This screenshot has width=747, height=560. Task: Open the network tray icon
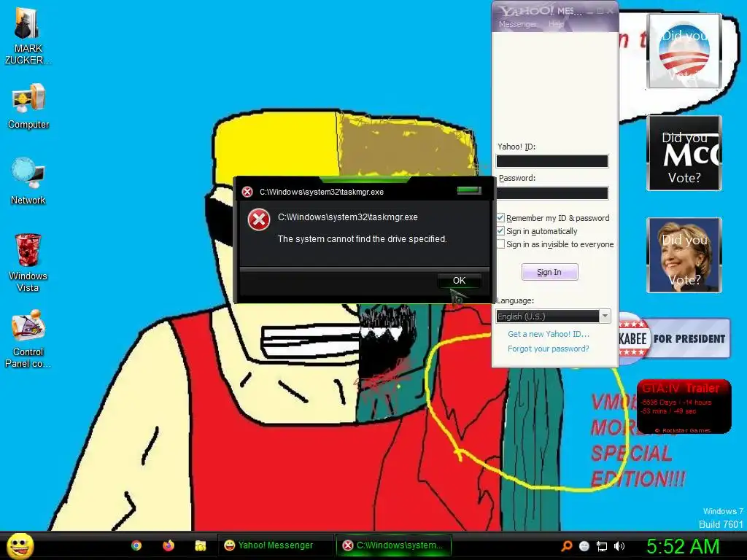602,546
